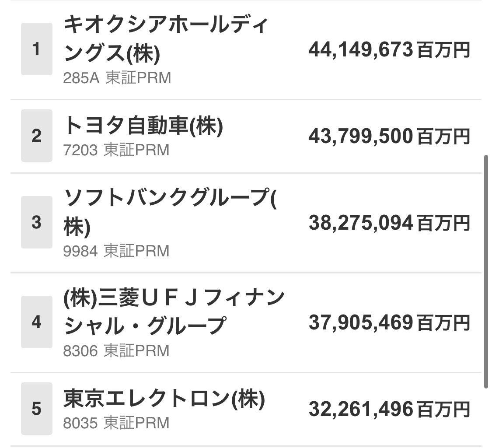Select the 32,261,496百万円 value
This screenshot has height=448, width=492.
point(389,409)
